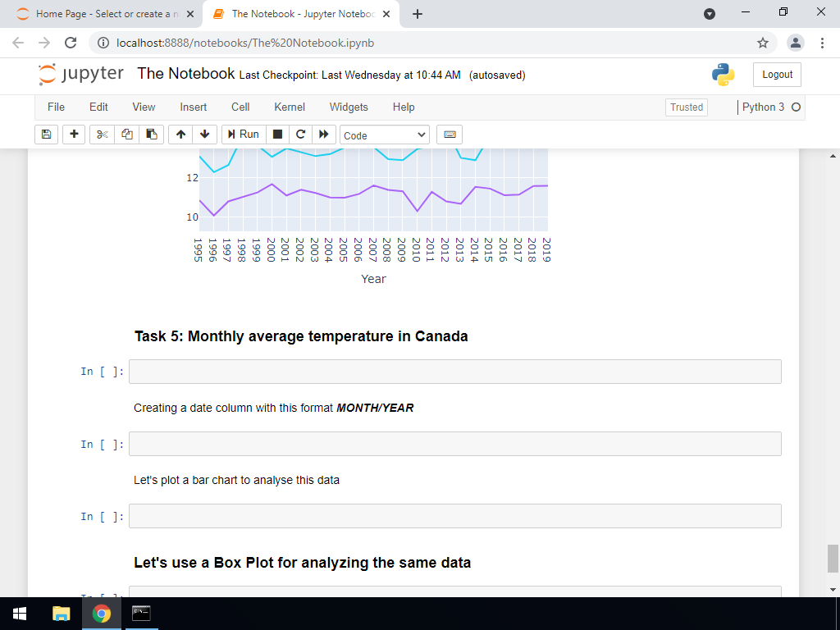Open the Insert menu
Image resolution: width=840 pixels, height=630 pixels.
(194, 107)
